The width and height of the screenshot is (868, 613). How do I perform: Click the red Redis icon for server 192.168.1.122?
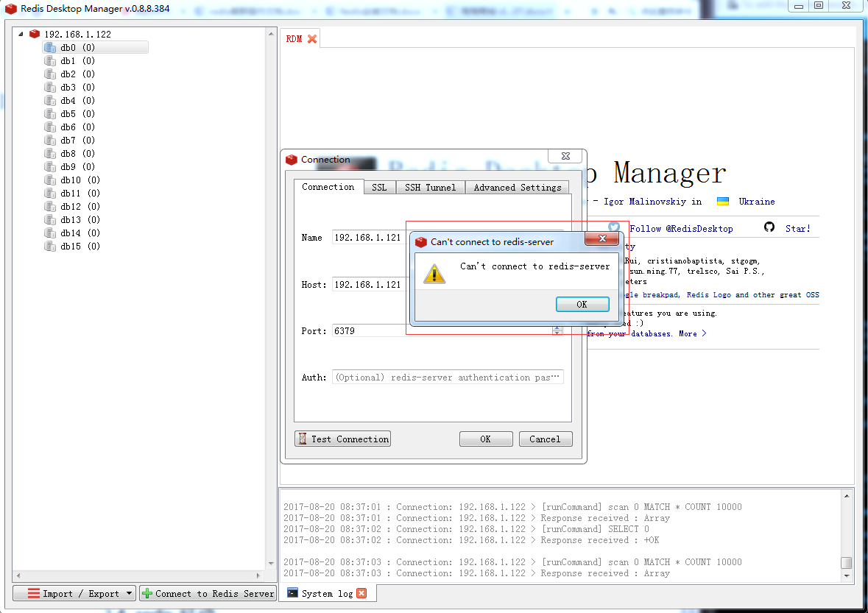35,34
